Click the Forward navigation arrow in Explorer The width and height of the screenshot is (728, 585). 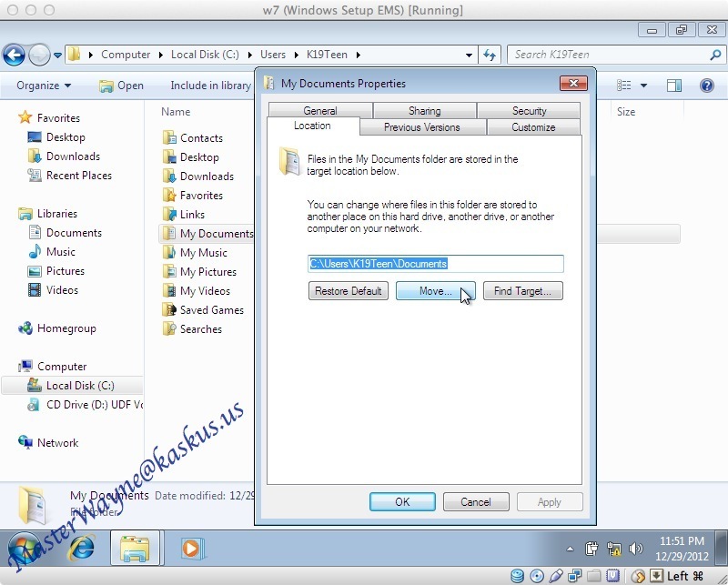pyautogui.click(x=39, y=55)
